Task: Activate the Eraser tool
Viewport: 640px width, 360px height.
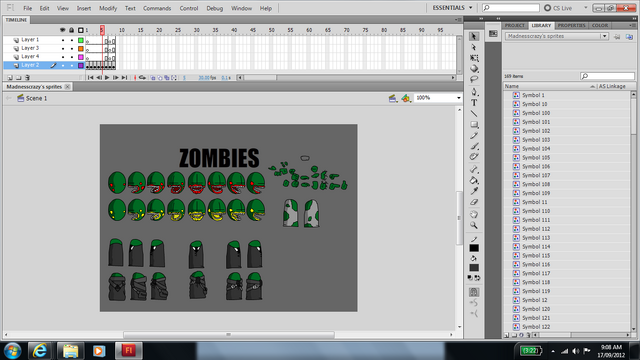Action: pos(474,202)
